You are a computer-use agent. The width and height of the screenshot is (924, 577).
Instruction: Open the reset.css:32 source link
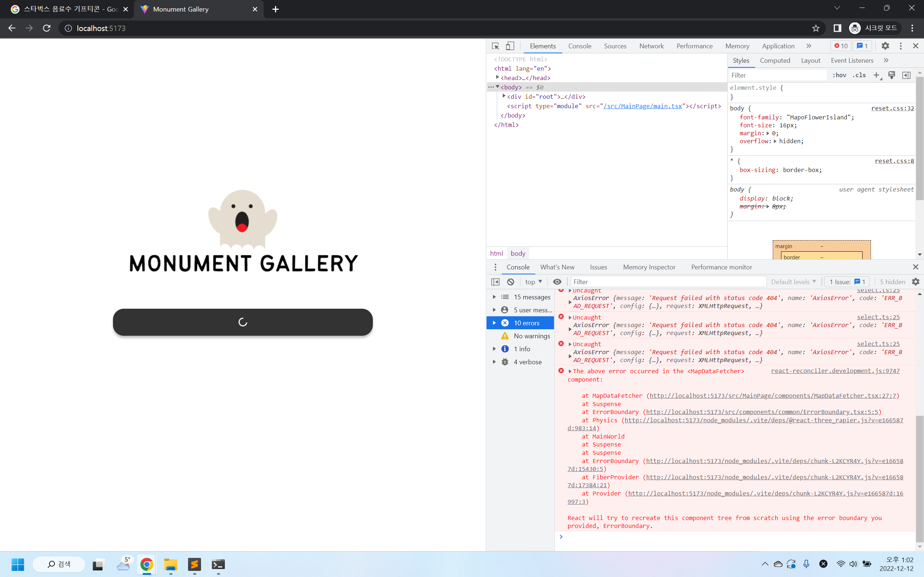(x=892, y=109)
